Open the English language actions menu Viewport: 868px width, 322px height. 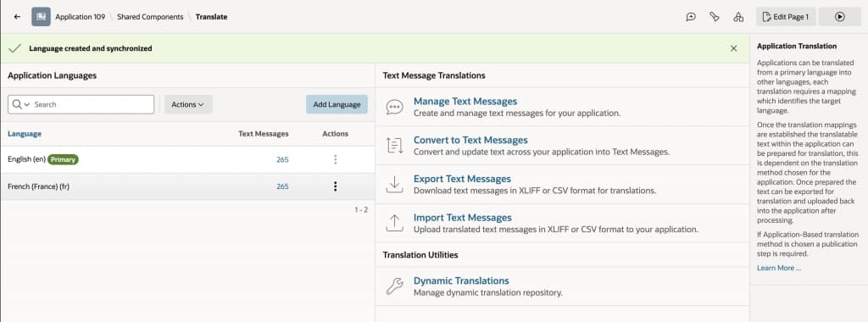335,159
